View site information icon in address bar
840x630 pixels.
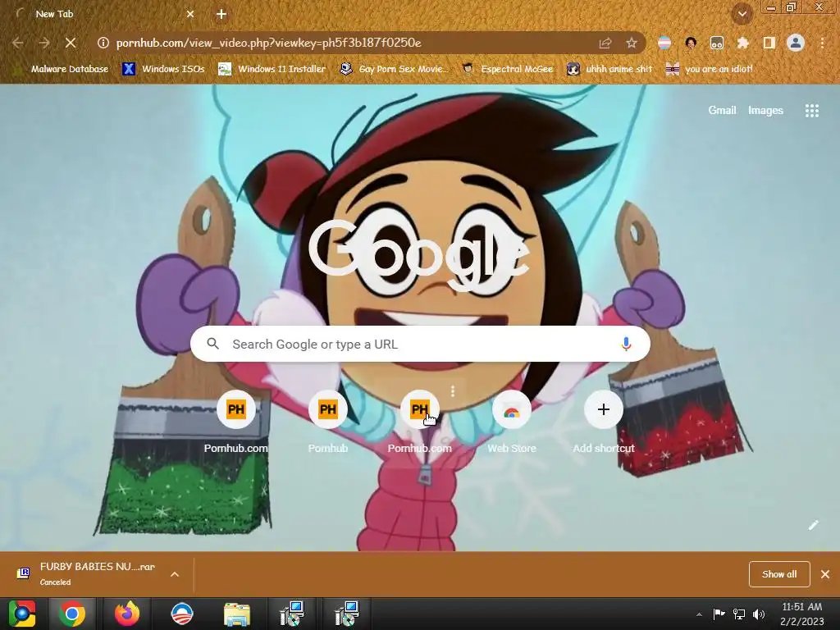[x=103, y=43]
